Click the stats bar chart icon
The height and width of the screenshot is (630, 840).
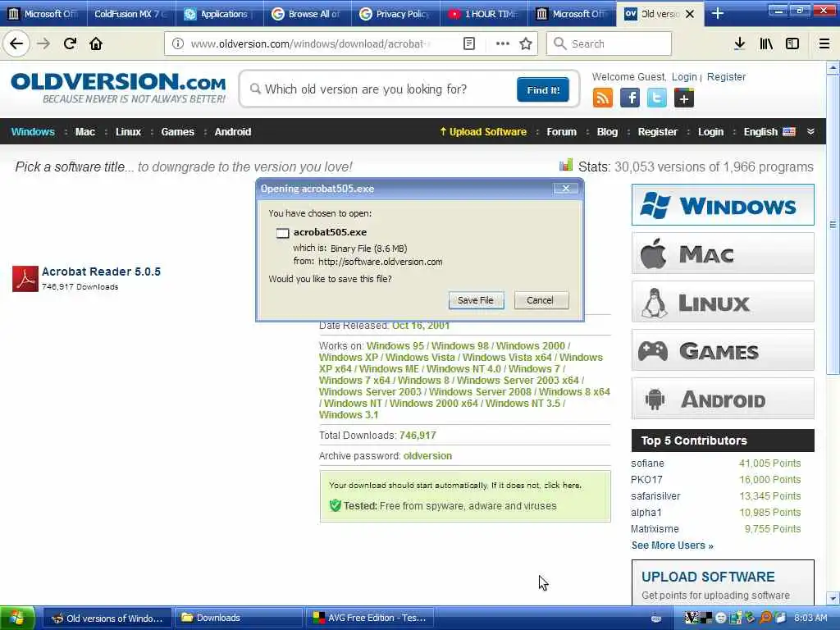tap(566, 165)
